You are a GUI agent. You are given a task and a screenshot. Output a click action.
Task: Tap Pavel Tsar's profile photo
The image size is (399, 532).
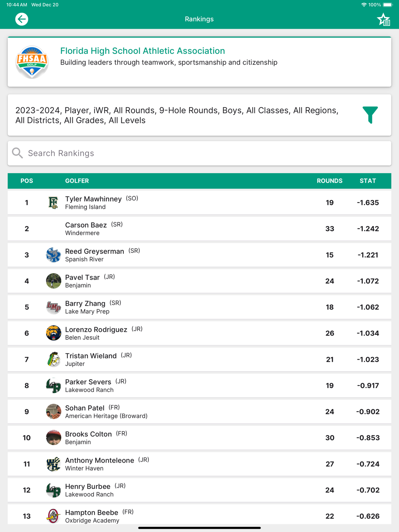(53, 281)
